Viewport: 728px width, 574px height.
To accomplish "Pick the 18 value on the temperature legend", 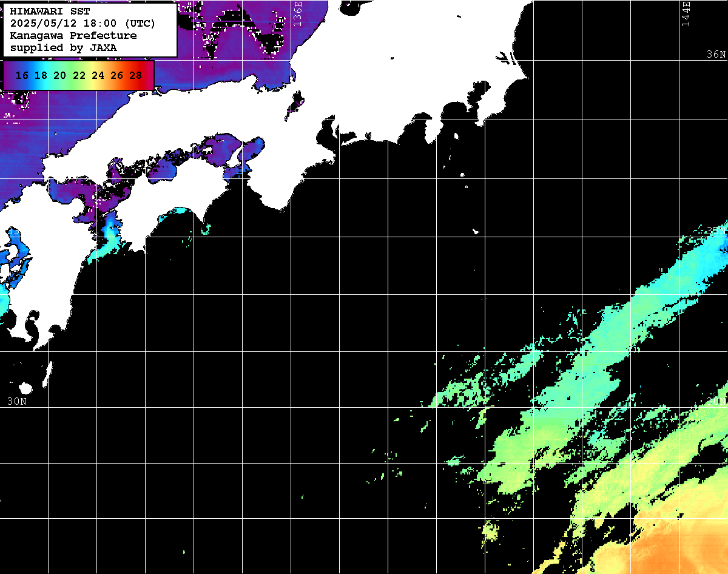I will [41, 76].
